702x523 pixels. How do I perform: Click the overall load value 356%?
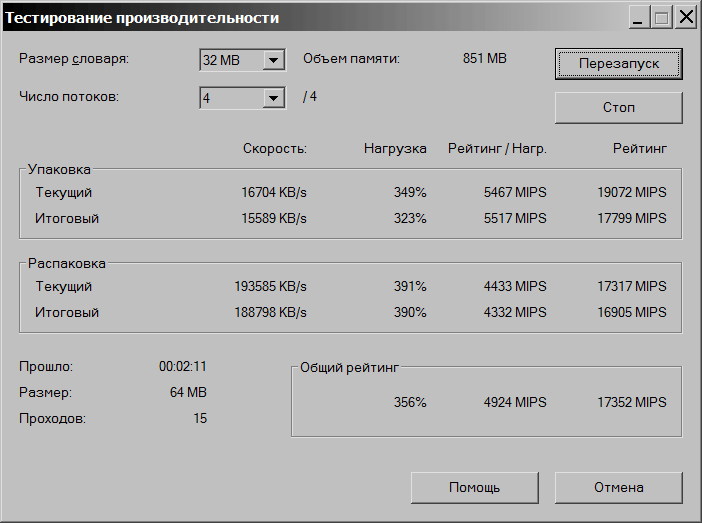(410, 402)
